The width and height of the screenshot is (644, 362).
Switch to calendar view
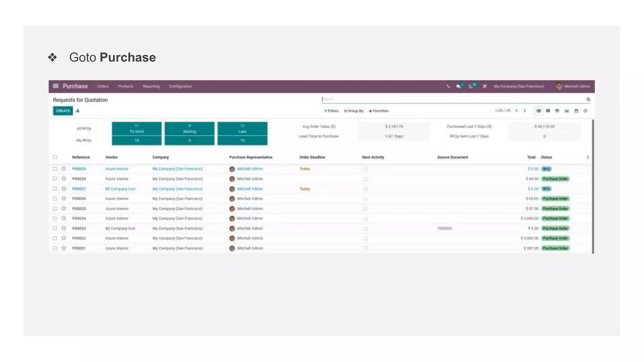tap(576, 111)
